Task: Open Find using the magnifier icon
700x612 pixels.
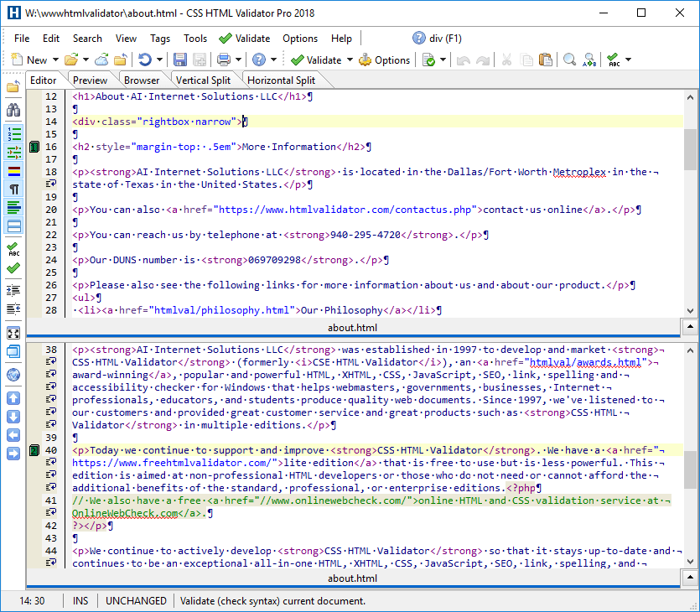Action: pyautogui.click(x=569, y=60)
